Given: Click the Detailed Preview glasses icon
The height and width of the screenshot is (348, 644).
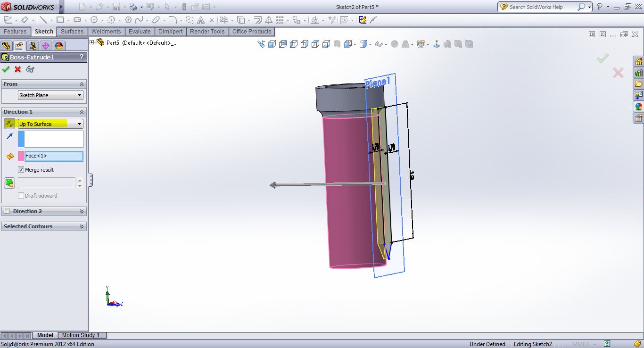Looking at the screenshot, I should pyautogui.click(x=30, y=69).
